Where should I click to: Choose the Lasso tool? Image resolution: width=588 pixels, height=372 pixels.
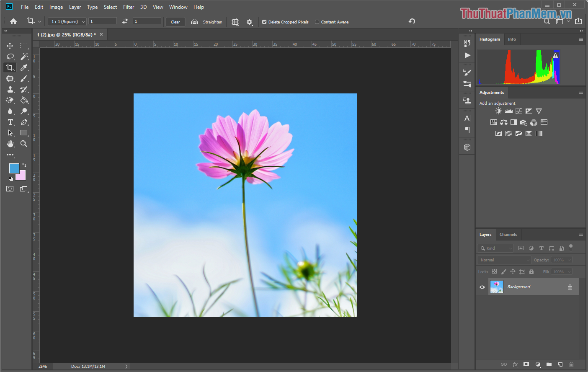tap(10, 57)
